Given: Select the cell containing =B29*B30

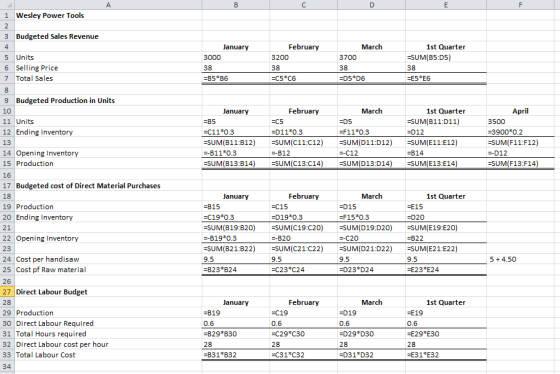Looking at the screenshot, I should [235, 334].
